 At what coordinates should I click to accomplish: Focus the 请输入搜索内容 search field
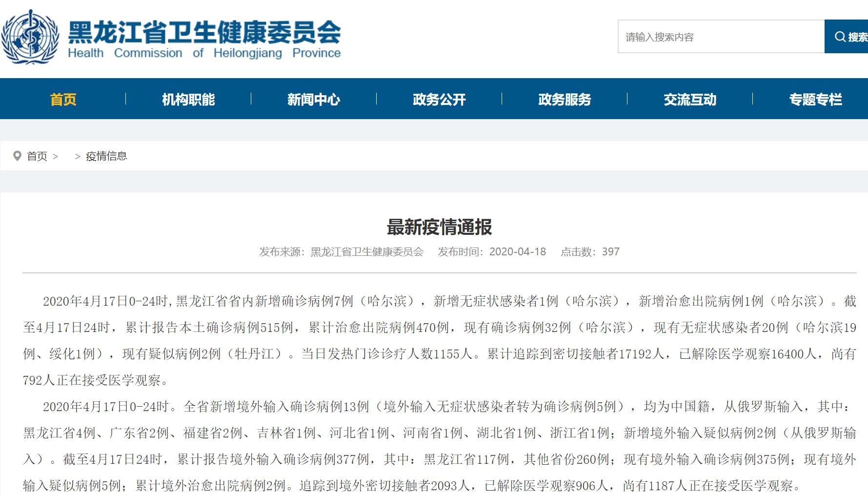tap(721, 37)
